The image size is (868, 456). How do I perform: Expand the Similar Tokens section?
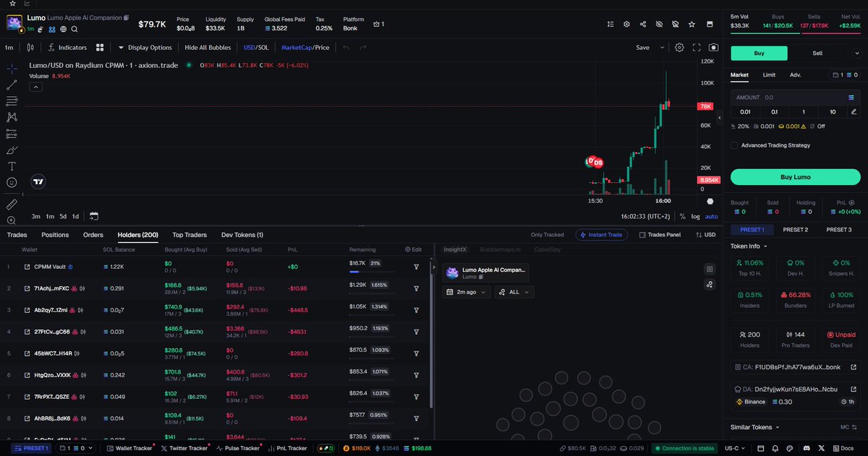tap(754, 427)
